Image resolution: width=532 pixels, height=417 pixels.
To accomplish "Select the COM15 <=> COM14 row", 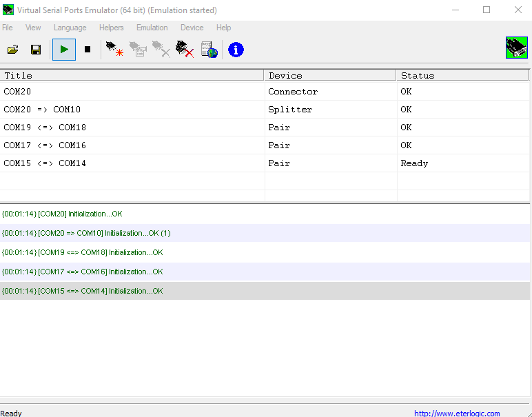I will coord(265,163).
